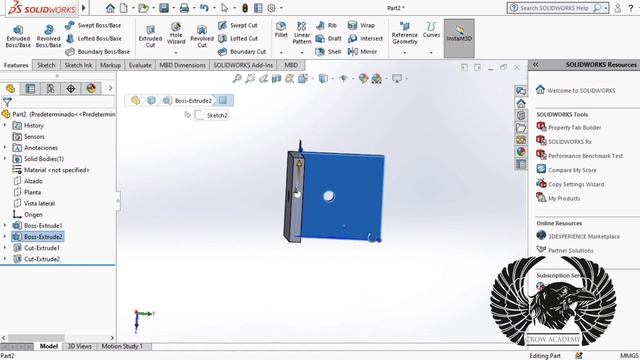Viewport: 640px width, 360px height.
Task: Open the Sketch Ink tab
Action: (x=78, y=65)
